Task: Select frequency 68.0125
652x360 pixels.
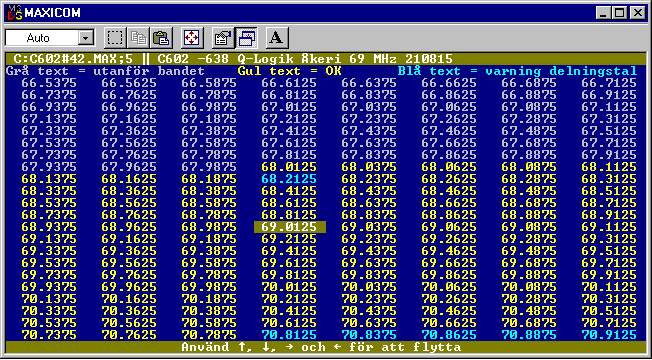Action: tap(289, 167)
